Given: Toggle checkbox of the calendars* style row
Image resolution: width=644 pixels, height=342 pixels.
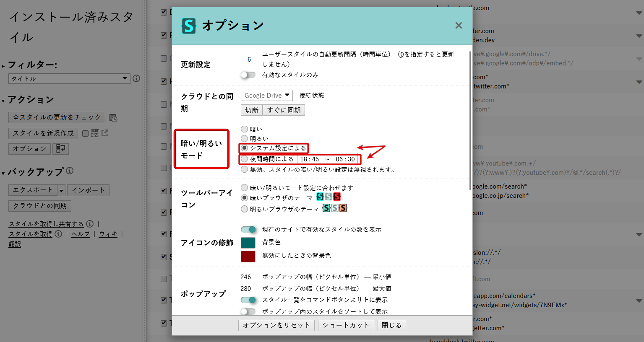Looking at the screenshot, I should pos(164,300).
